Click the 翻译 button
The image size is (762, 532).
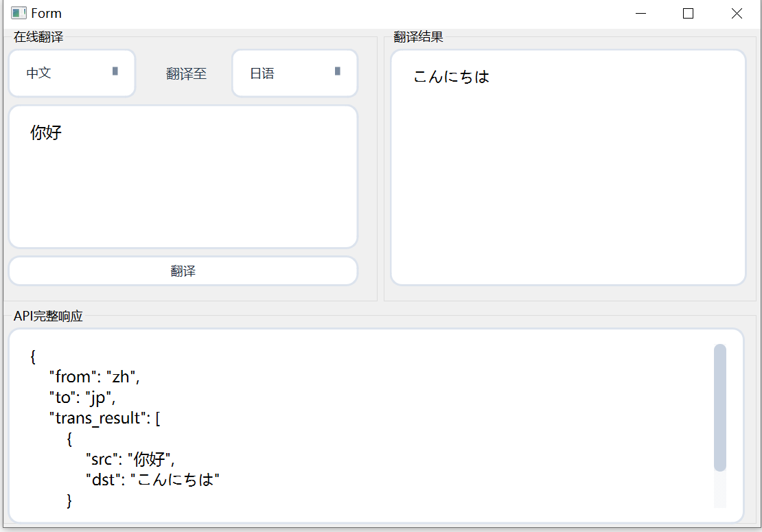click(x=183, y=271)
